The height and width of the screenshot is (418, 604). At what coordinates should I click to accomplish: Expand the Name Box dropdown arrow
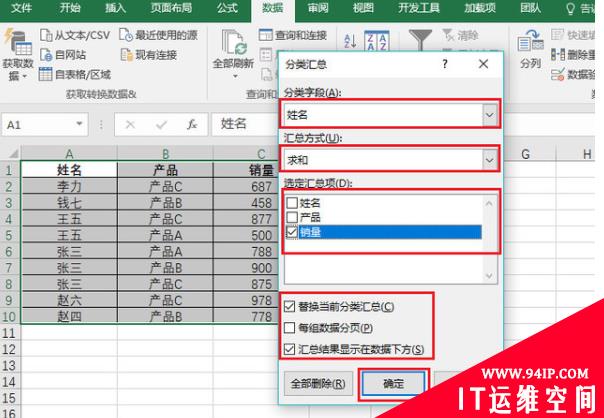[x=79, y=124]
